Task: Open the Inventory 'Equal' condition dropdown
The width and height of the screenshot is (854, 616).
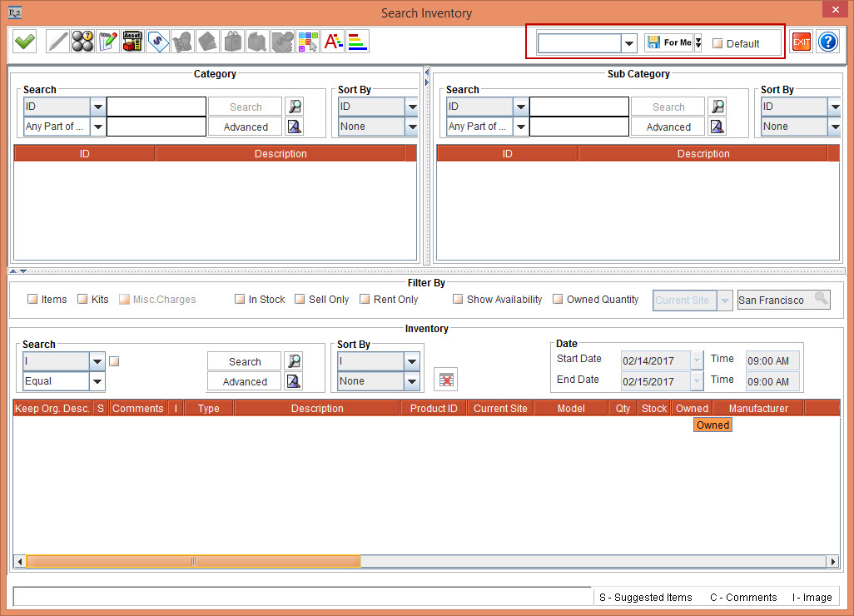Action: 97,381
